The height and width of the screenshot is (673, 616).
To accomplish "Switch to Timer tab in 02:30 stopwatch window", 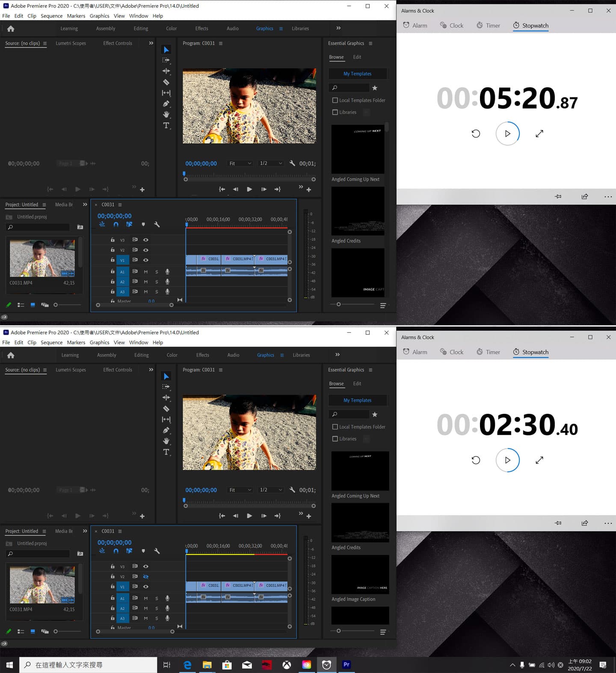I will pos(488,352).
